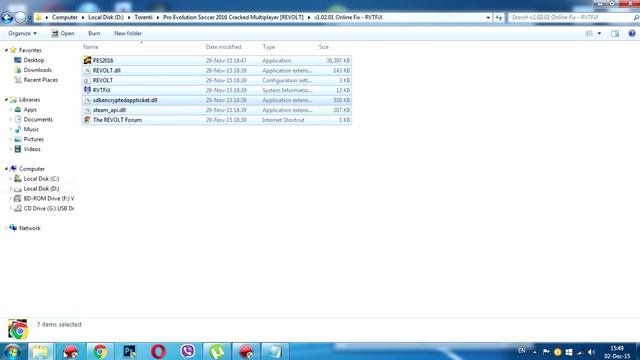Click the New folder toolbar button
This screenshot has width=640, height=360.
click(x=128, y=33)
